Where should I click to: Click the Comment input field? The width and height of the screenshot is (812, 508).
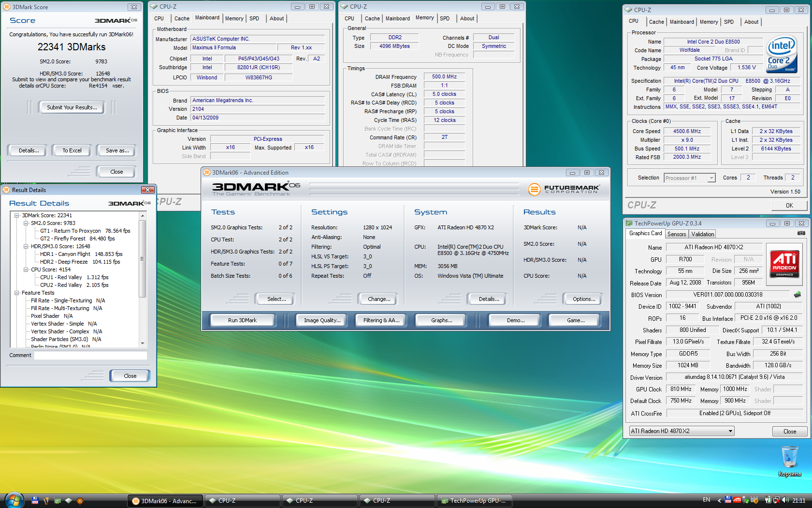(90, 355)
